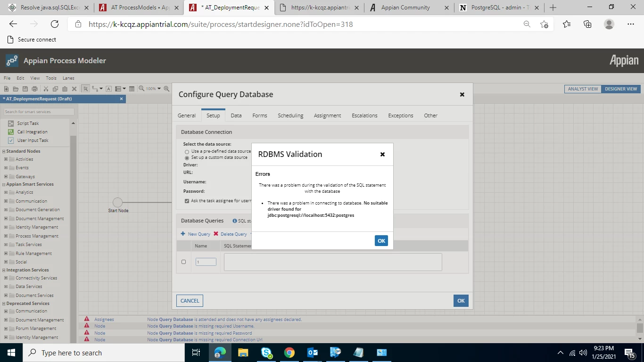This screenshot has height=362, width=644.
Task: Click the Paste clipboard toolbar icon
Action: 65,89
